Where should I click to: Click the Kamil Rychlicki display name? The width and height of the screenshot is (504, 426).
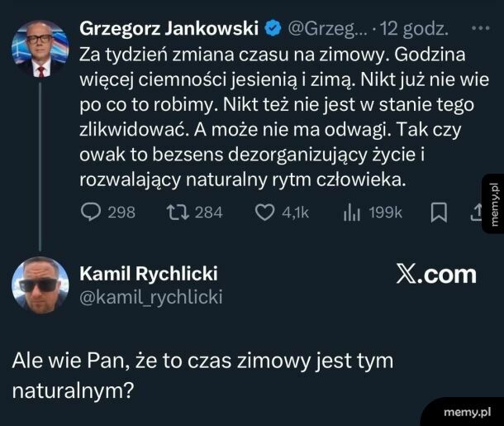click(x=149, y=275)
